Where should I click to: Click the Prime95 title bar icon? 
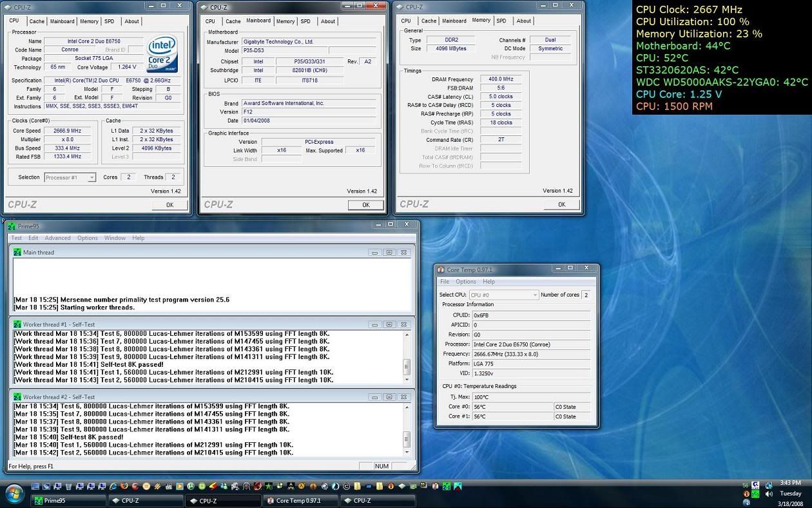(12, 226)
